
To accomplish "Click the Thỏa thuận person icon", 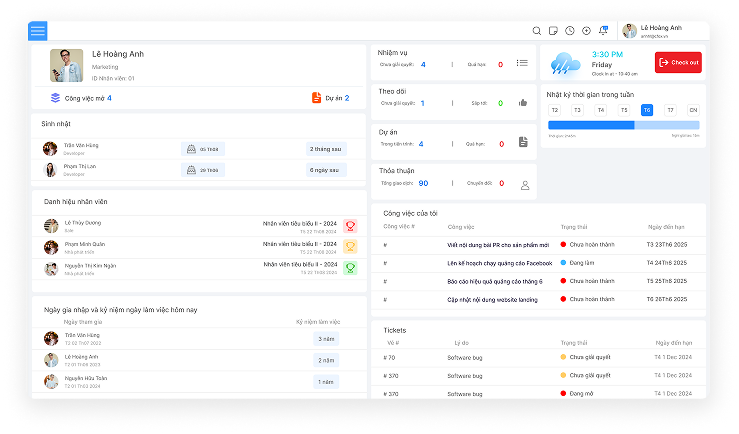I will tap(525, 185).
